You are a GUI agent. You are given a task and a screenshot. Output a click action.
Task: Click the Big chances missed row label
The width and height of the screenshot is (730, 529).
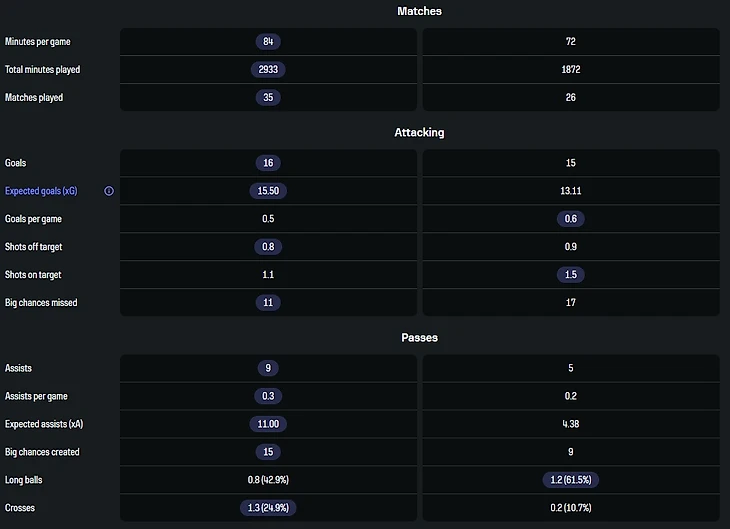tap(41, 303)
